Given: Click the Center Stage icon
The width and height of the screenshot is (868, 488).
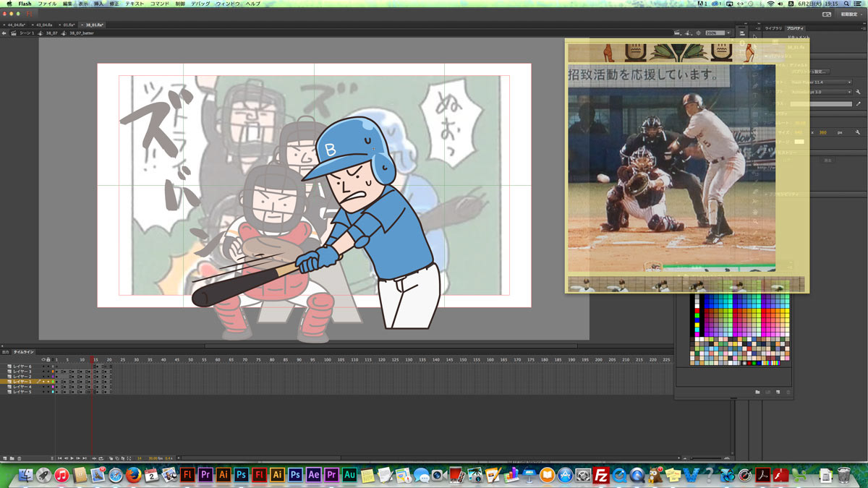Looking at the screenshot, I should (x=698, y=33).
